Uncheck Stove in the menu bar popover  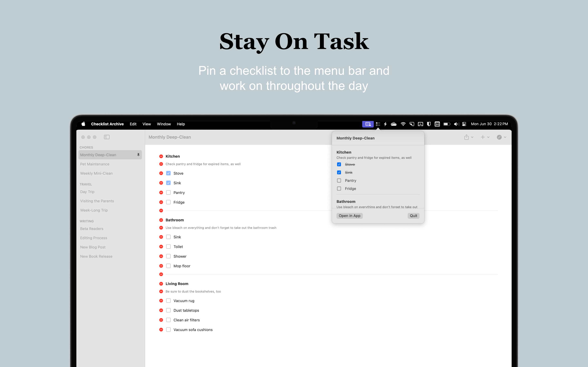pyautogui.click(x=339, y=164)
